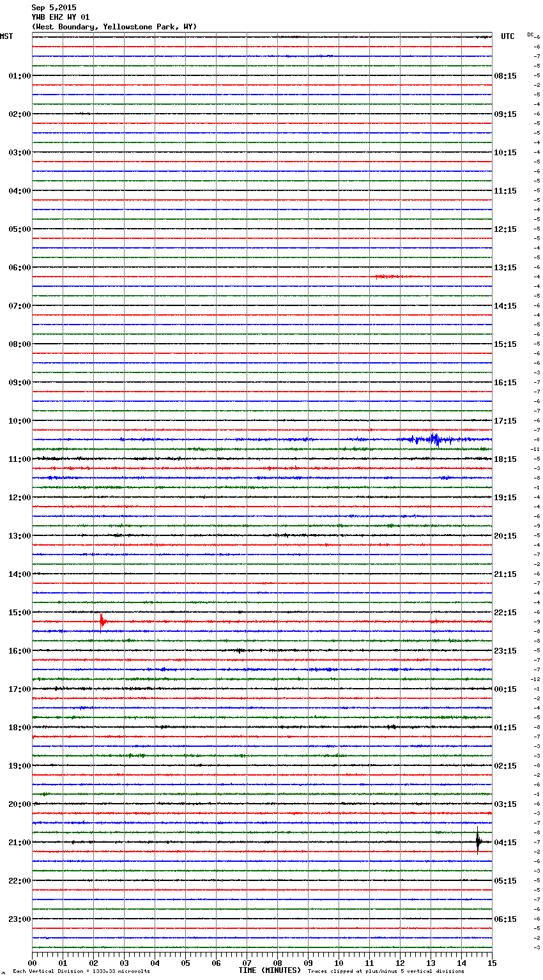Click the '01:00' MST time label

click(x=20, y=75)
